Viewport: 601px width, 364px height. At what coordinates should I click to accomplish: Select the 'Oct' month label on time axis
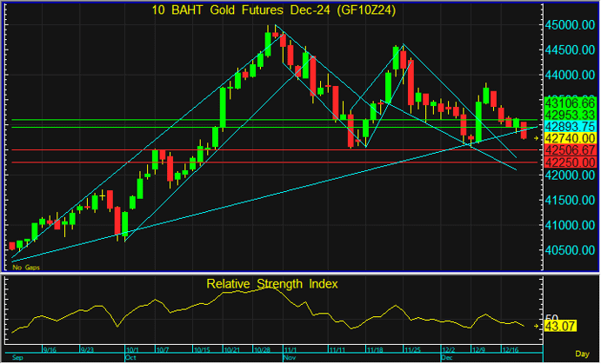131,357
